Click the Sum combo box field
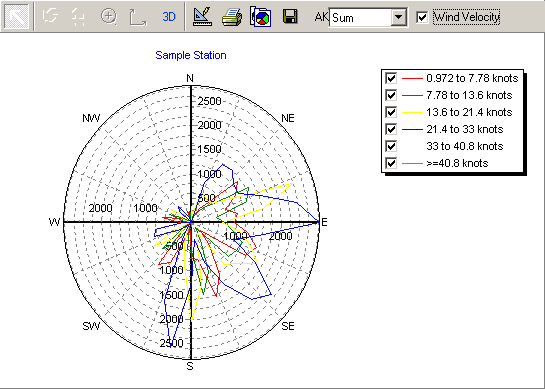This screenshot has height=389, width=545. pyautogui.click(x=368, y=17)
